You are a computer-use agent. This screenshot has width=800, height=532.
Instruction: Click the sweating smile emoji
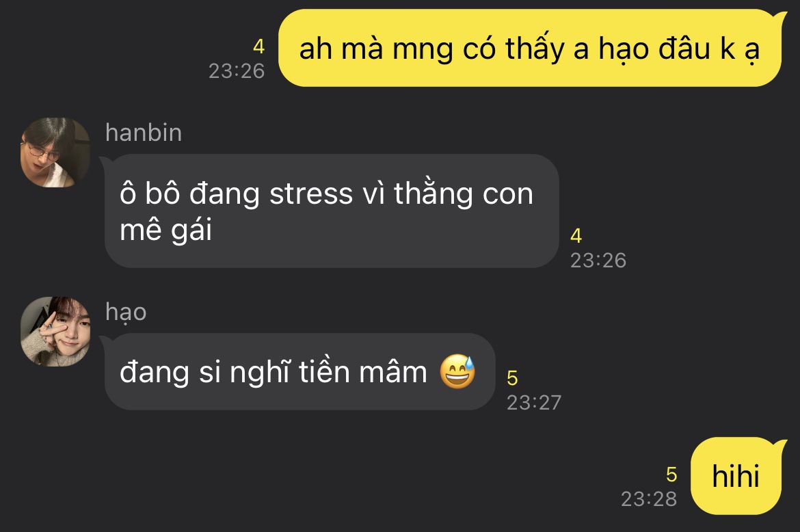point(457,371)
